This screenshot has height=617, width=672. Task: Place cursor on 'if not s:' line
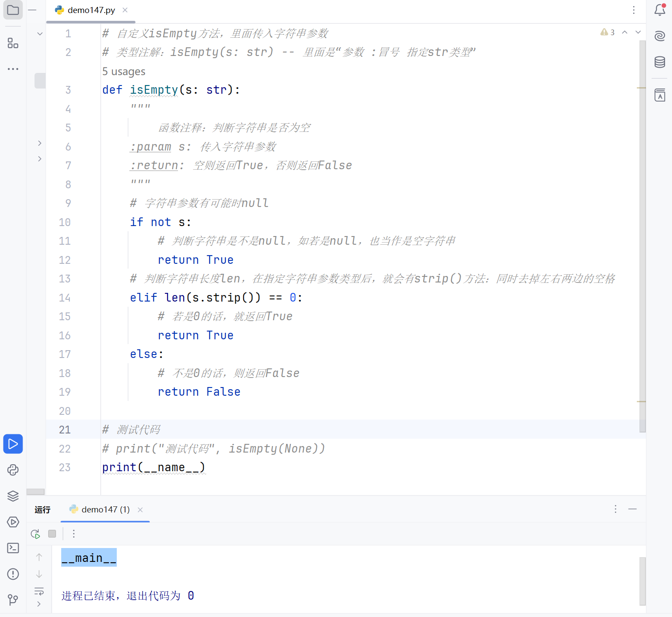(161, 222)
